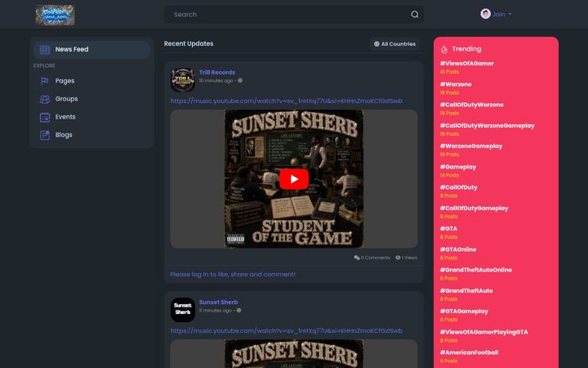
Task: Click the views eye icon on first post
Action: (398, 258)
